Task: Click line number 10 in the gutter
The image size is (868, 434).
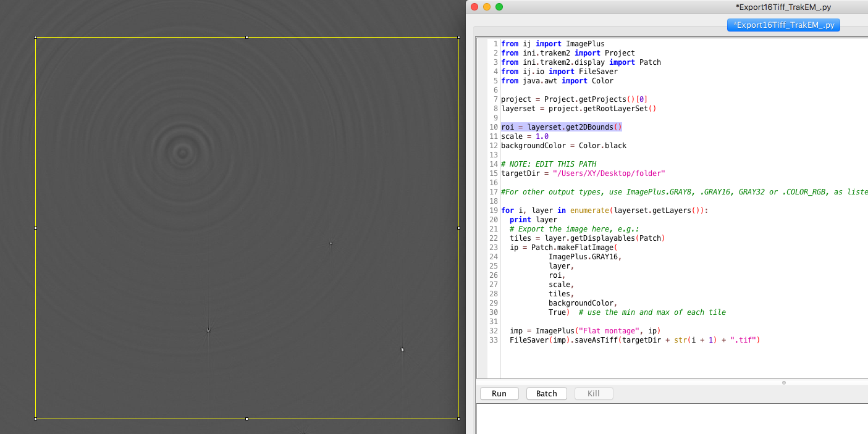Action: (493, 127)
